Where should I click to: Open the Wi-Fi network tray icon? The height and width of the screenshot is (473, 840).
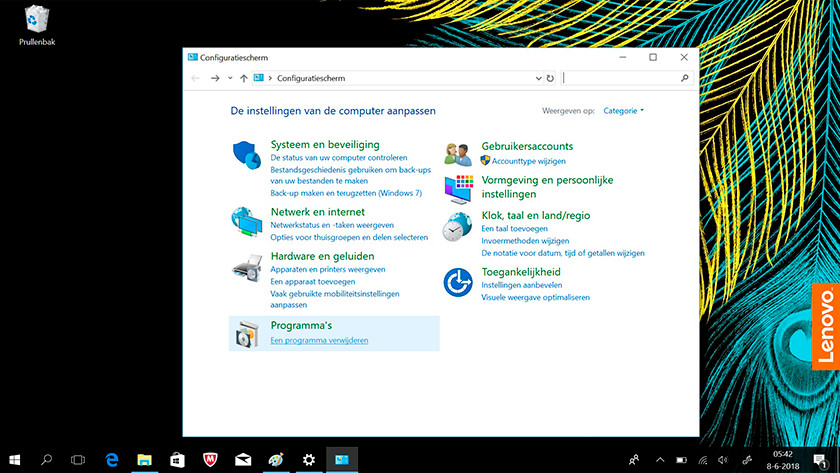coord(703,460)
